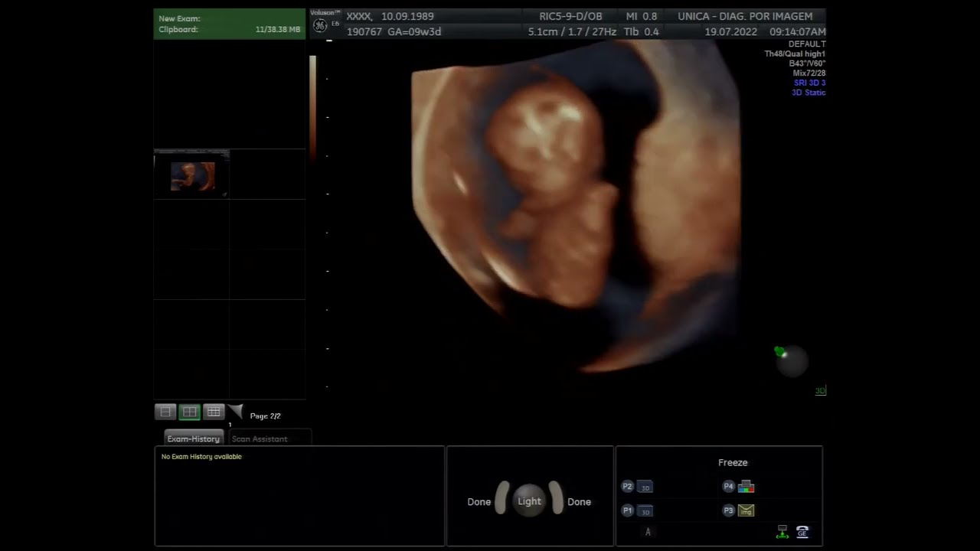The image size is (980, 551).
Task: Click the TIb 0.4 reading
Action: tap(642, 32)
